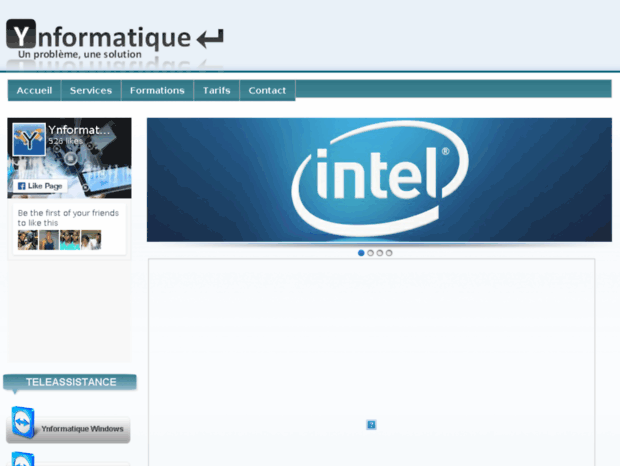Open the Accueil menu item
Viewport: 620px width, 466px height.
coord(34,91)
